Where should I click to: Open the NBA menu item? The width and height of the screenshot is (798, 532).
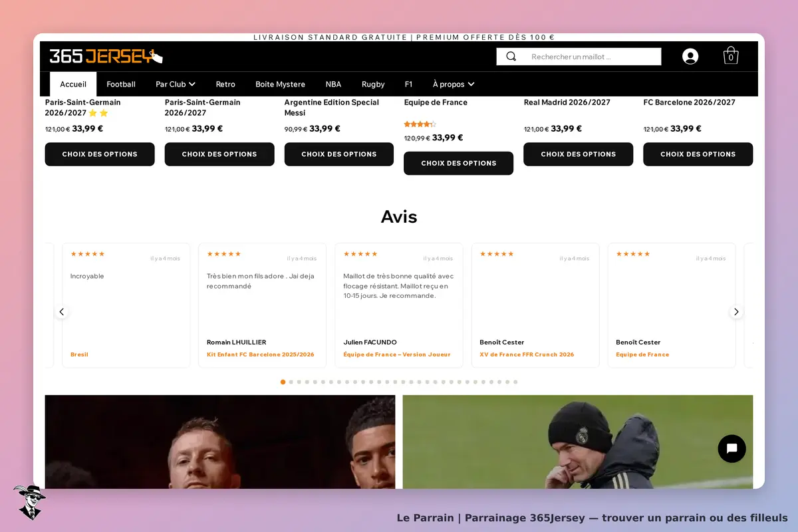(333, 84)
